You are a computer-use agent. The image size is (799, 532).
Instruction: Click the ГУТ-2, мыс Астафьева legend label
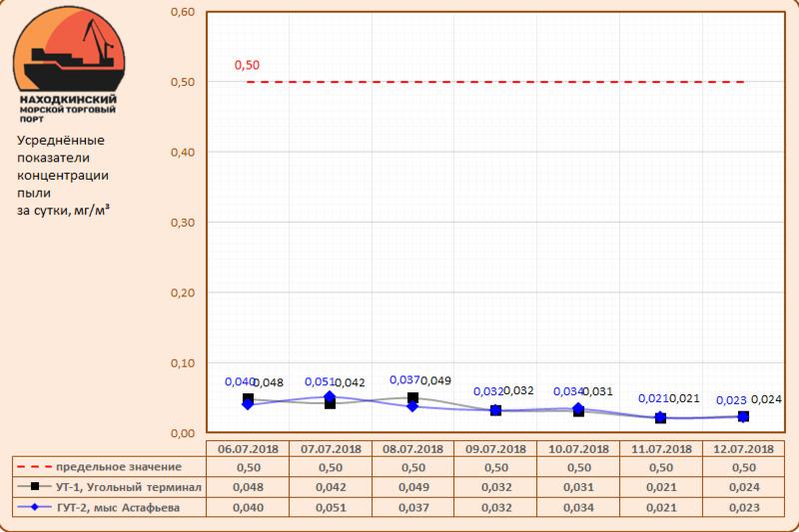[127, 507]
